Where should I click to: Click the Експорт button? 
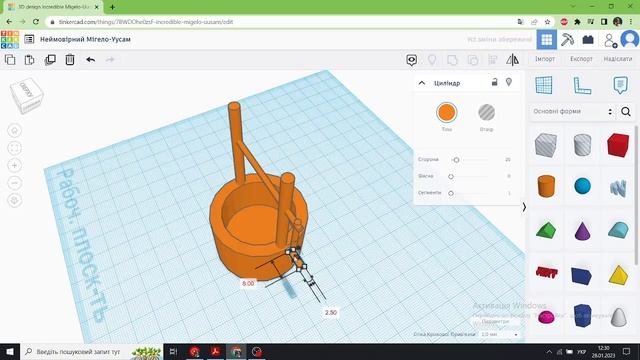(x=581, y=59)
